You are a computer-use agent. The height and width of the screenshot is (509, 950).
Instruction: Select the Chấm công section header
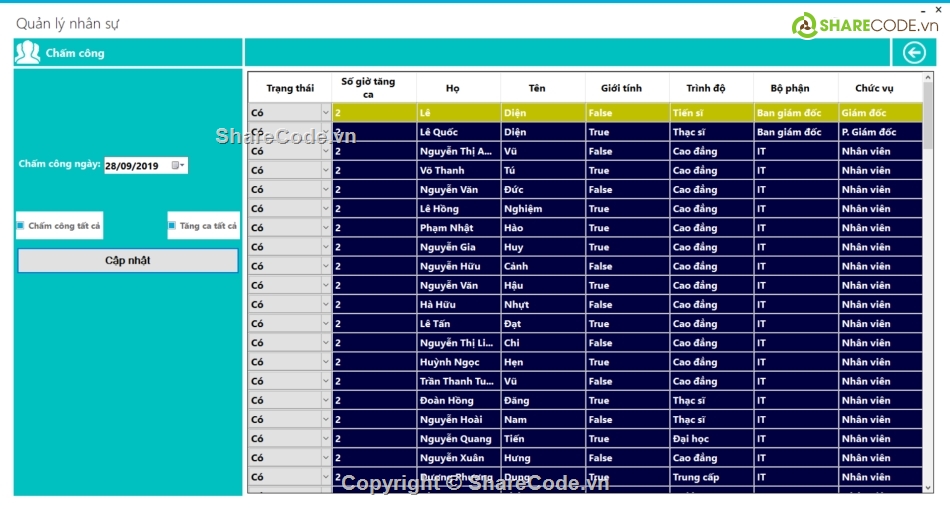pos(75,53)
